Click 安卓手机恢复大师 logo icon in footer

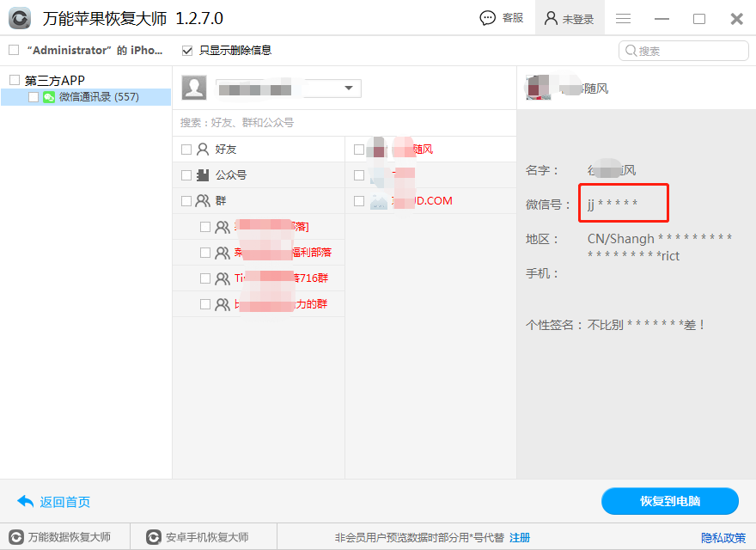154,537
